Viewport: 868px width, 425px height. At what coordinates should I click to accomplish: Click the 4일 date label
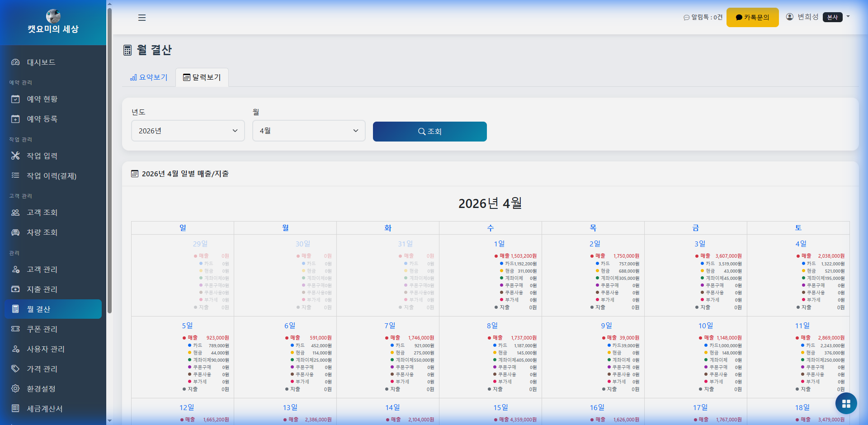(801, 244)
